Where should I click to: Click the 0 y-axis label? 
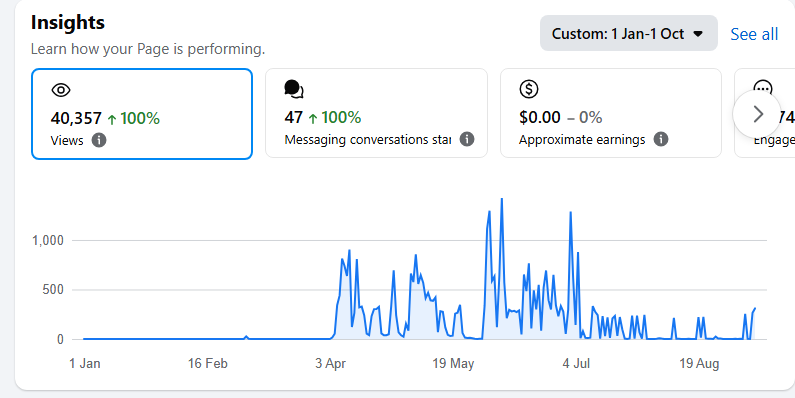[60, 339]
